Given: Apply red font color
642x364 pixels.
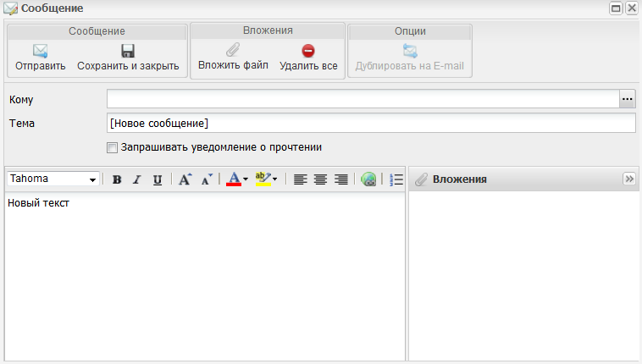Looking at the screenshot, I should [x=234, y=179].
